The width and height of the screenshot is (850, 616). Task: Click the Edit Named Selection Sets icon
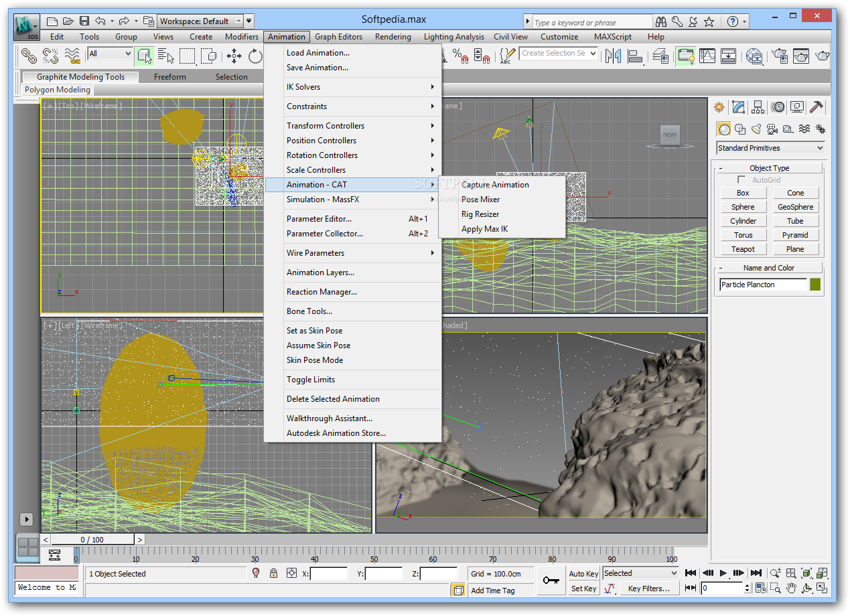507,56
